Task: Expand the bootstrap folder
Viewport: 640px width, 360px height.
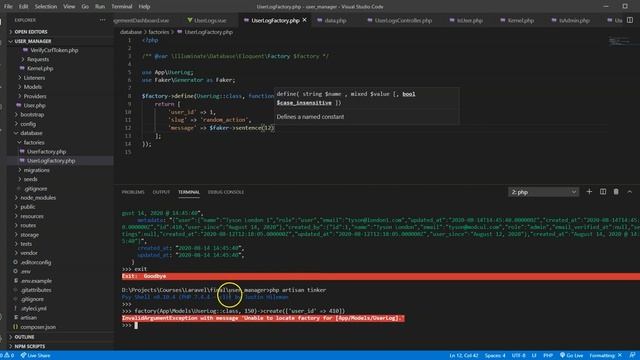Action: [x=32, y=115]
